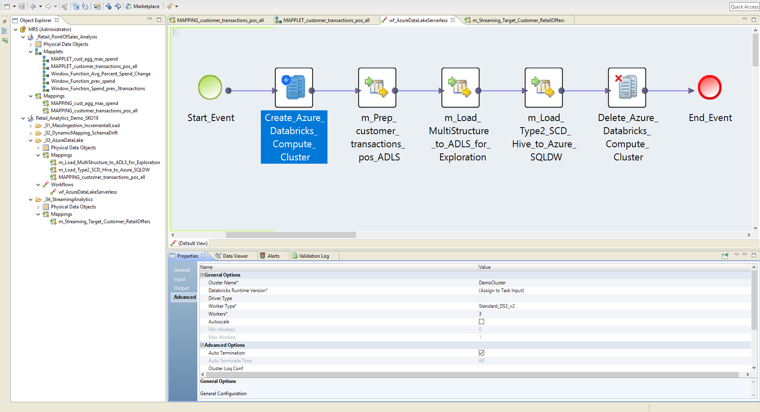Select the m_Prep customer transactions mapping task icon
The width and height of the screenshot is (760, 412).
click(x=377, y=88)
